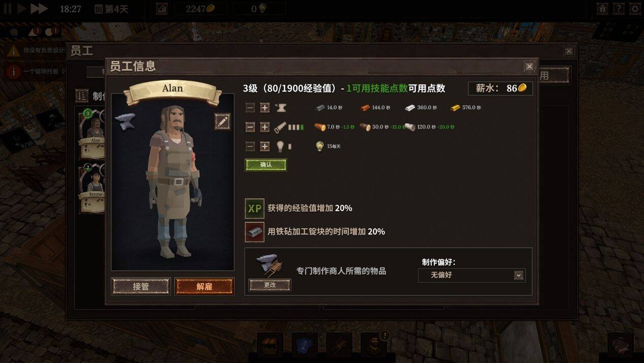Edit Alan's name with the pencil icon
The image size is (644, 363).
222,121
